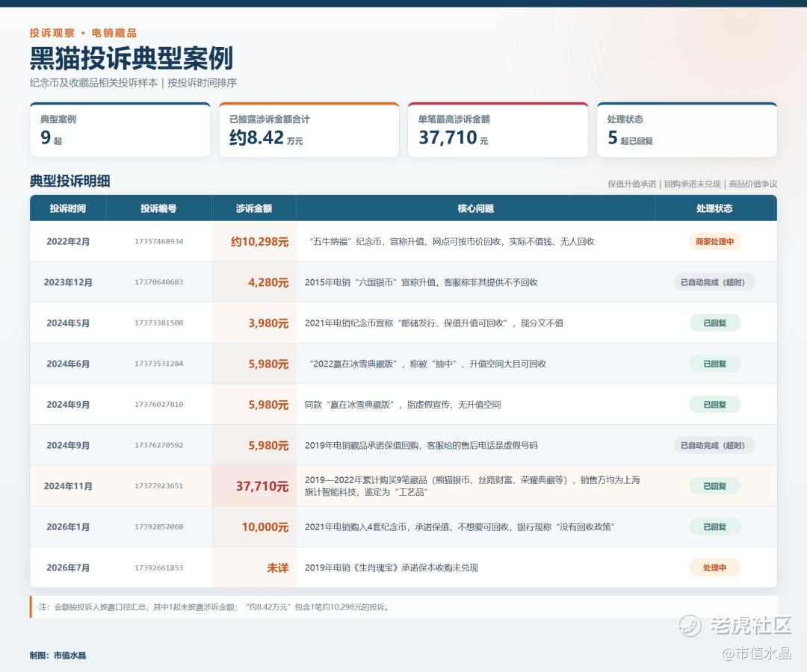Click the section heading 典型投诉明细
The image size is (807, 672).
(x=69, y=181)
